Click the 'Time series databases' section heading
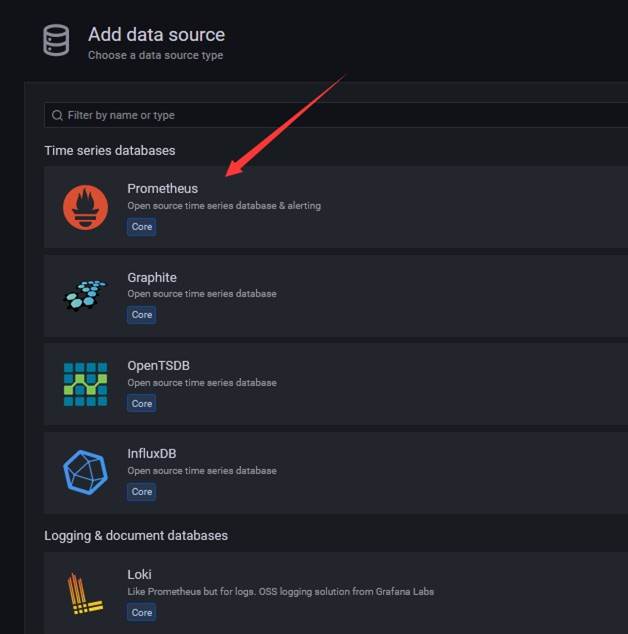This screenshot has height=634, width=628. coord(109,151)
